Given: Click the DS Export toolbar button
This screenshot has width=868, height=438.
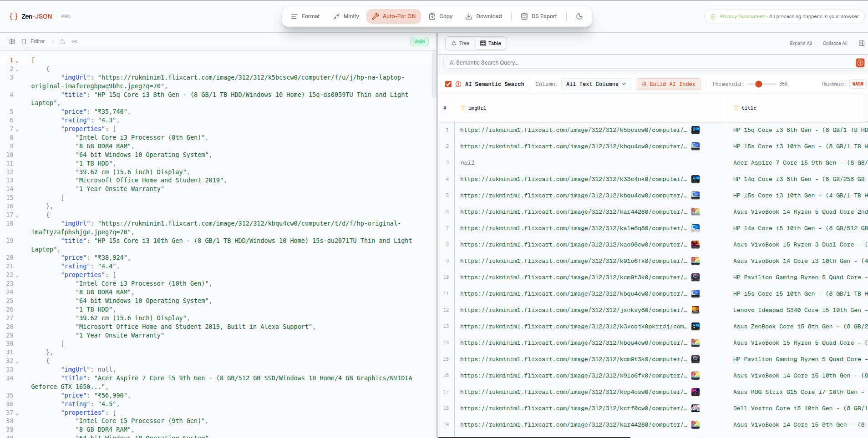Looking at the screenshot, I should click(539, 16).
